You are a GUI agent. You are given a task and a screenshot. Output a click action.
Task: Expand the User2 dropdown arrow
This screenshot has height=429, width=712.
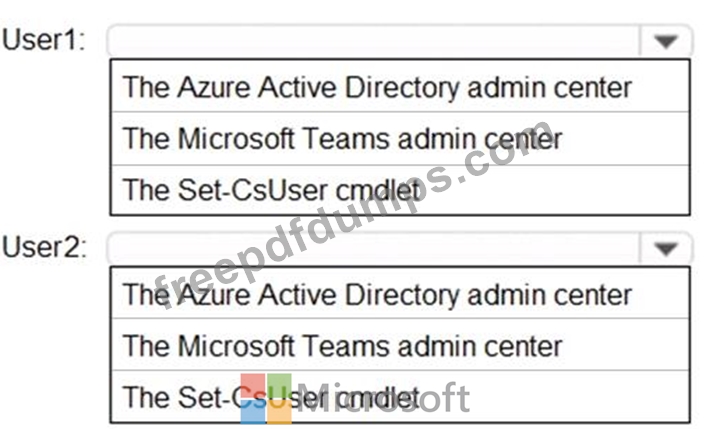click(666, 248)
